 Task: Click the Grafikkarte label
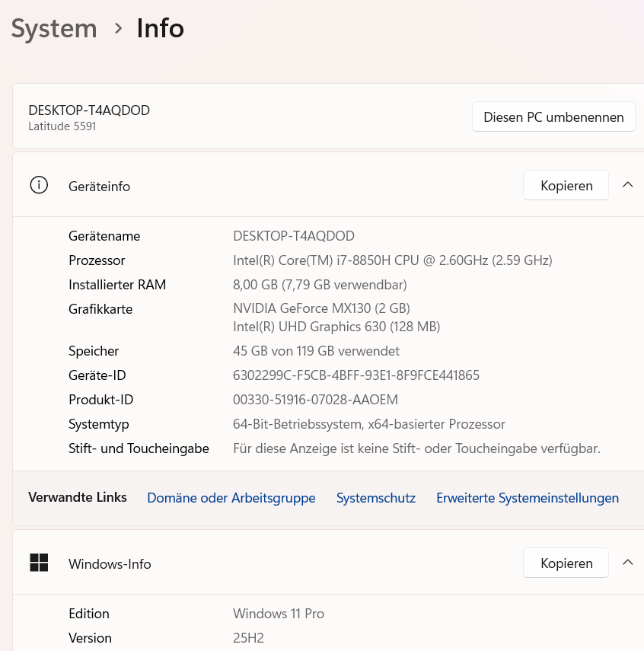point(100,309)
